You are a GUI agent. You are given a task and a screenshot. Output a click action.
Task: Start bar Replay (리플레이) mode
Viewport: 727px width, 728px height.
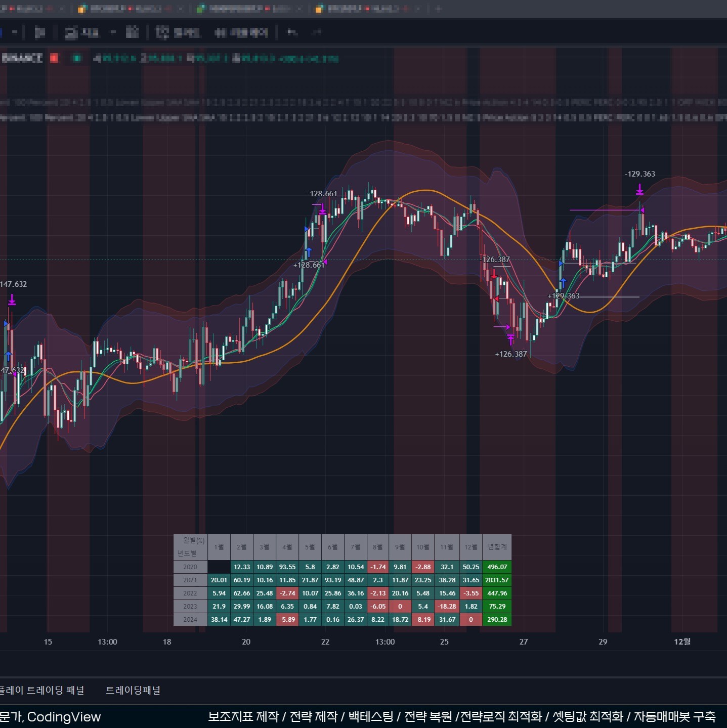tap(241, 33)
